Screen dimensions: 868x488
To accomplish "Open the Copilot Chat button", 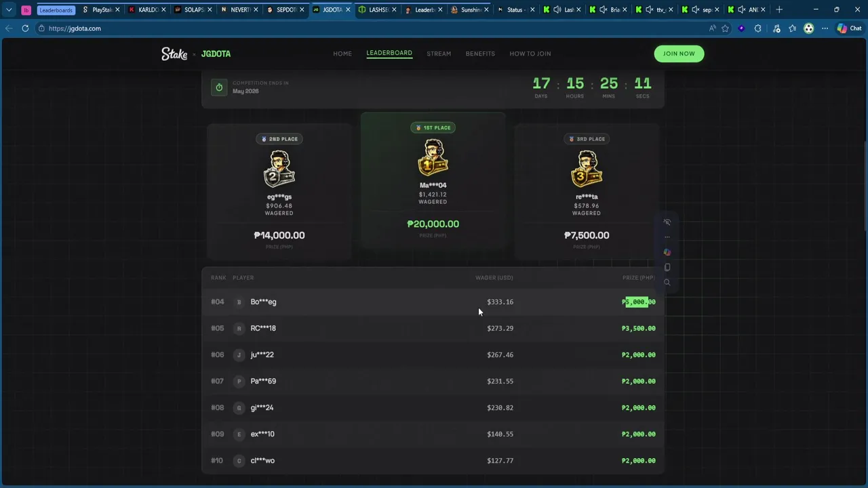I will (x=850, y=28).
